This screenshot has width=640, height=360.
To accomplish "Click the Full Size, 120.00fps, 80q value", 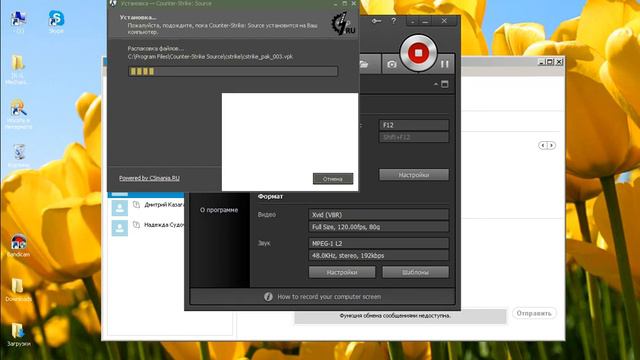I will point(378,227).
